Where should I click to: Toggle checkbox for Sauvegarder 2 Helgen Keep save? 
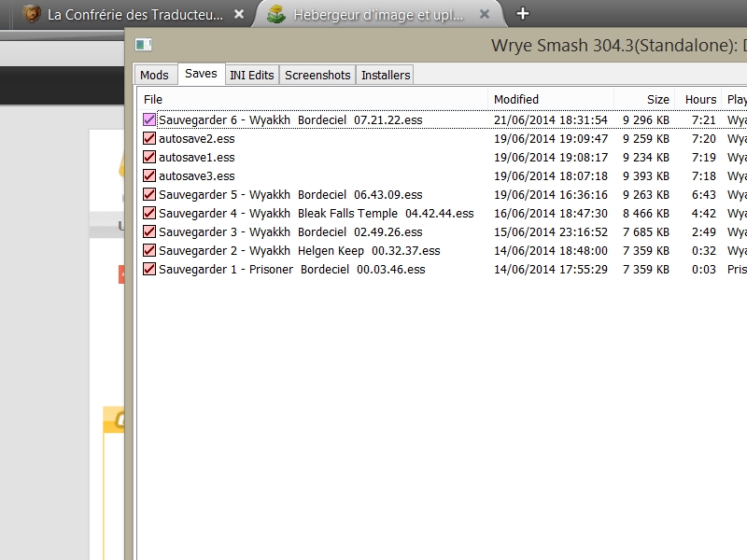click(x=149, y=250)
